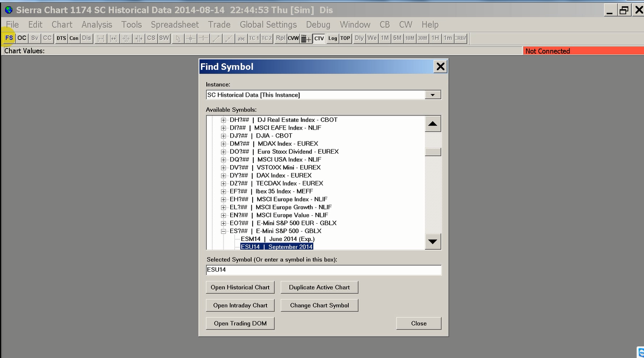
Task: Open the Chart menu
Action: click(62, 25)
